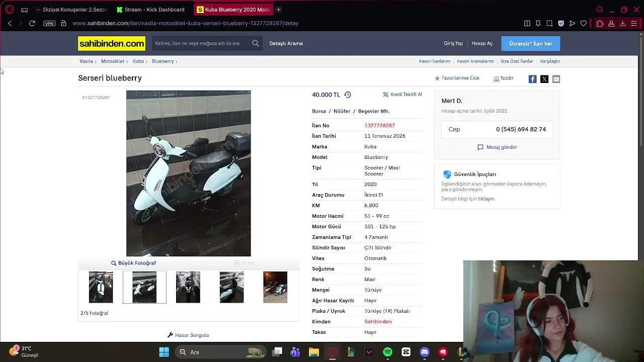
Task: Open the browser extensions cube icon
Action: 600,23
